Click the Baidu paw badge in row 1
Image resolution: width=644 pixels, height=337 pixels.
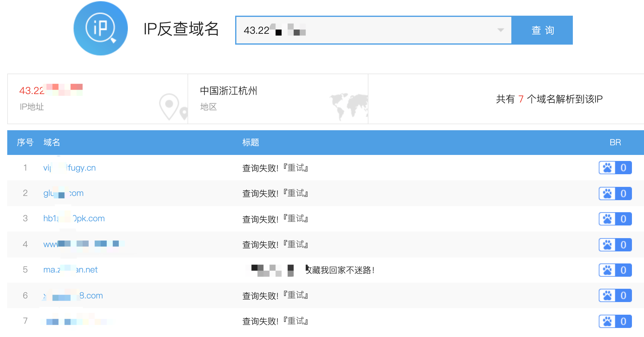[x=615, y=168]
